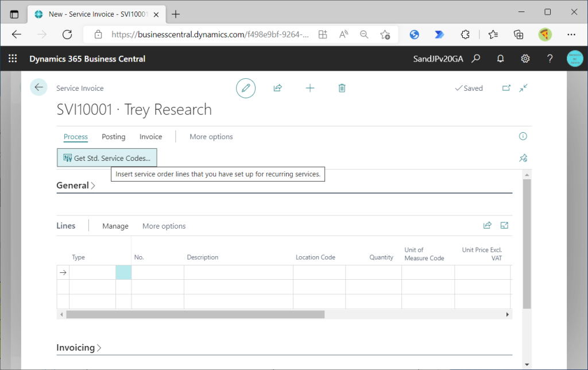The image size is (588, 370).
Task: Open the FactBox information icon
Action: coord(523,136)
